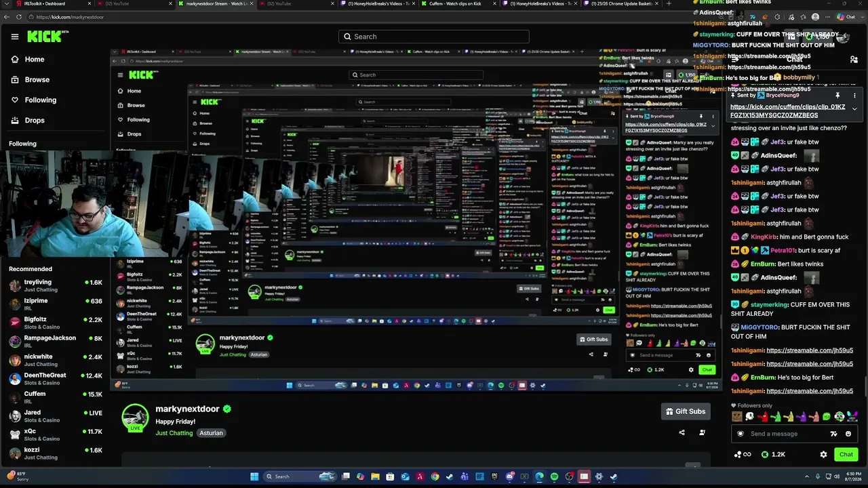868x488 pixels.
Task: Open recommended channel nickwhite
Action: click(x=54, y=361)
